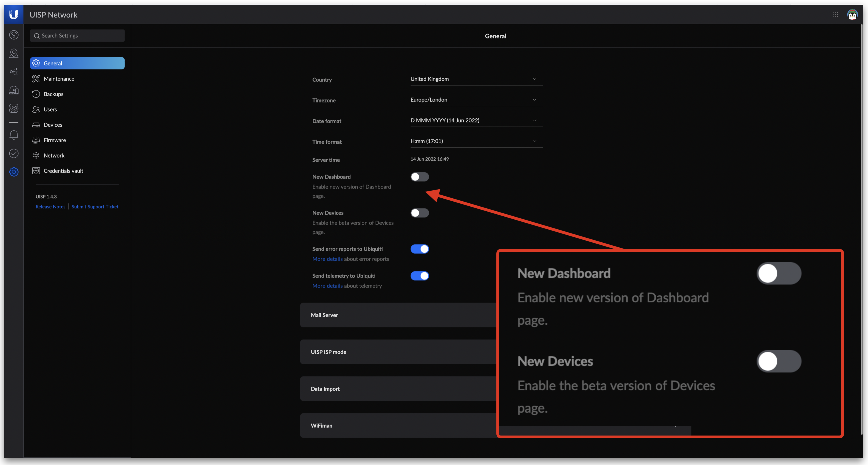This screenshot has height=465, width=868.
Task: Open the dashboard gauge icon in left rail
Action: (14, 35)
